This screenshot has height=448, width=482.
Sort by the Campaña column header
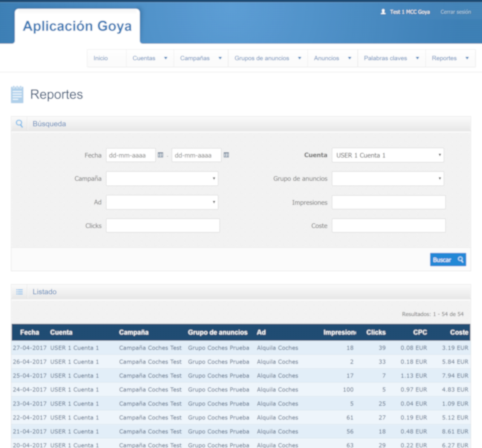[134, 332]
